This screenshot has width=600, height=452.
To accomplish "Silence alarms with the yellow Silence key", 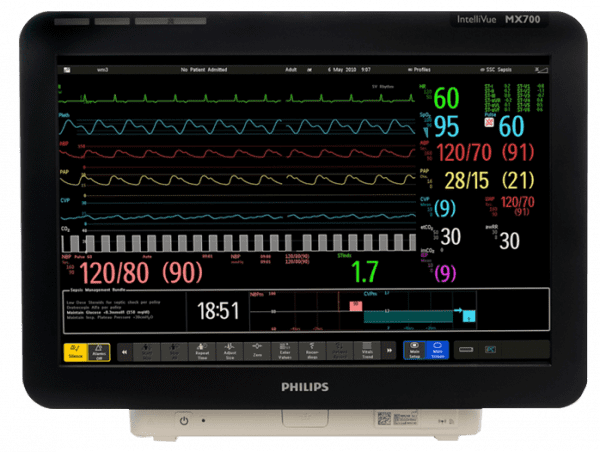I will coord(75,352).
